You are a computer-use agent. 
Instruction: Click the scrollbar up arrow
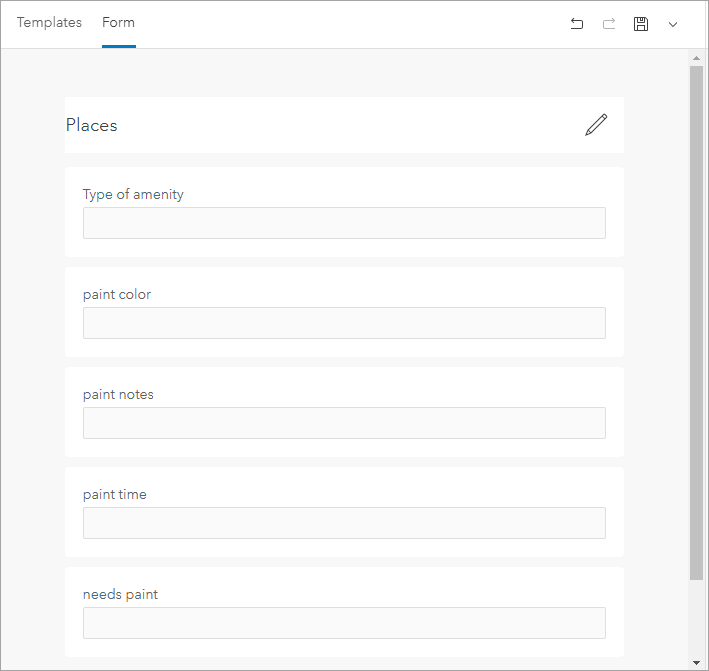(696, 58)
